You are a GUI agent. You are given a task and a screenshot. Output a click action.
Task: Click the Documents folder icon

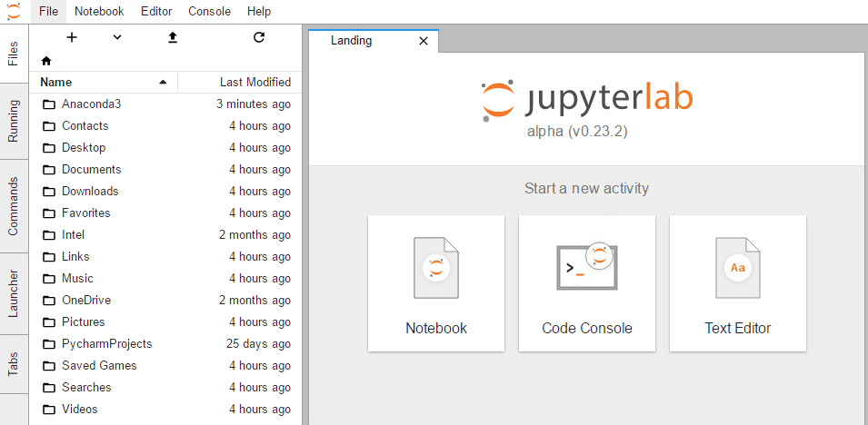pos(50,170)
